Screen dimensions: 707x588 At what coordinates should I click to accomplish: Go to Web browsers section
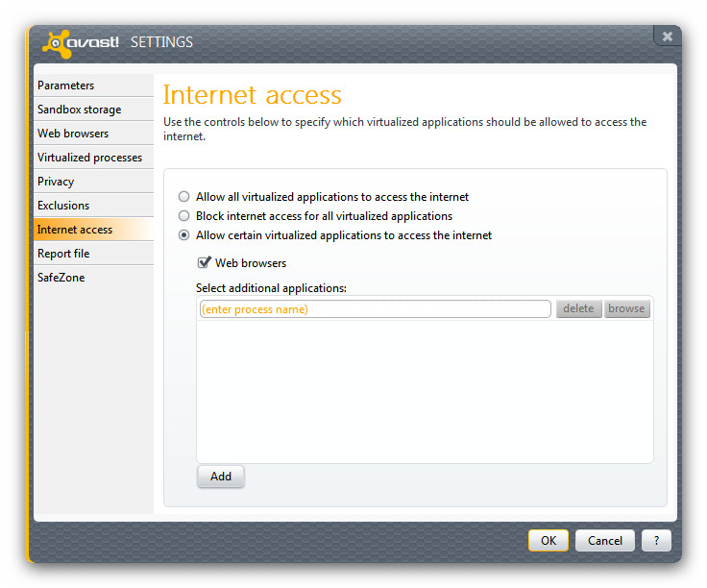[x=73, y=134]
